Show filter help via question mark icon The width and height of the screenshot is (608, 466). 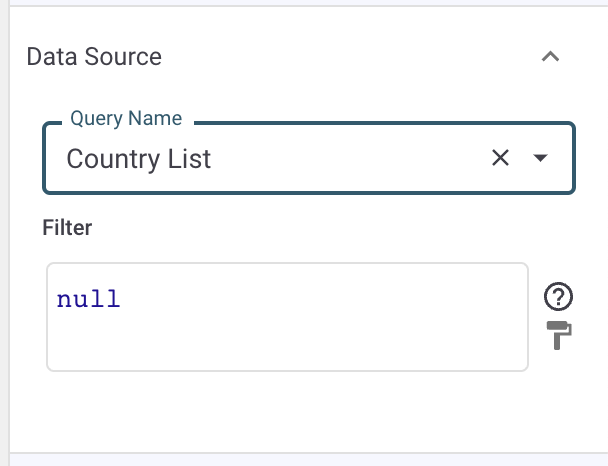tap(558, 296)
